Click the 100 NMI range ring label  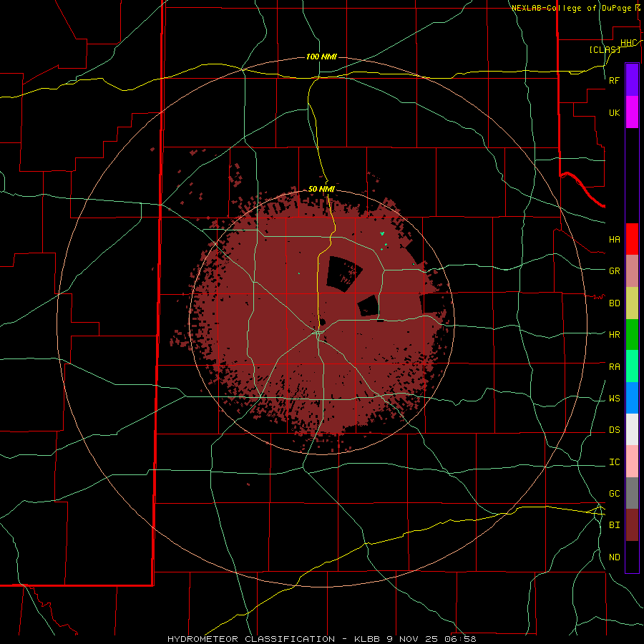(x=321, y=57)
